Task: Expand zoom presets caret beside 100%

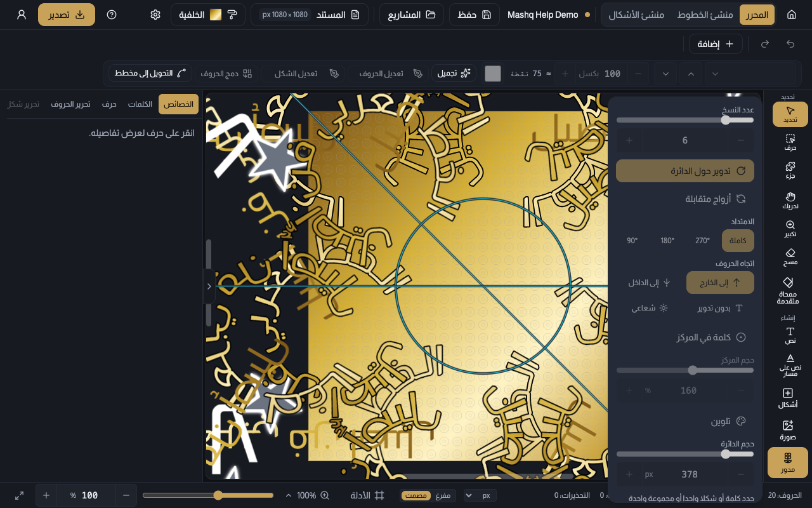Action: coord(289,495)
